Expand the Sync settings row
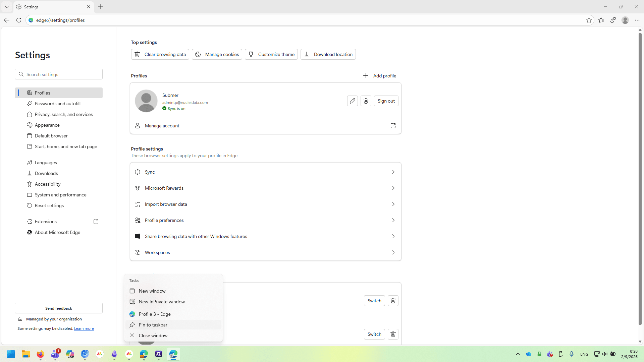This screenshot has width=644, height=362. [x=266, y=172]
